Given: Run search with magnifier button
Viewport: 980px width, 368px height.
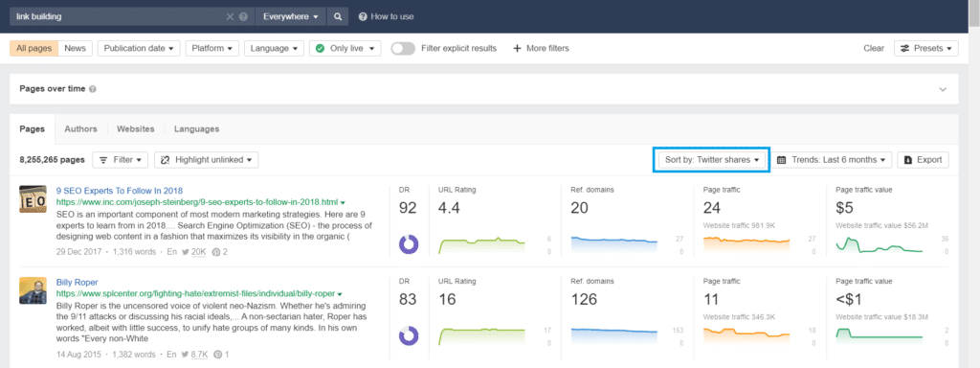Looking at the screenshot, I should tap(338, 17).
